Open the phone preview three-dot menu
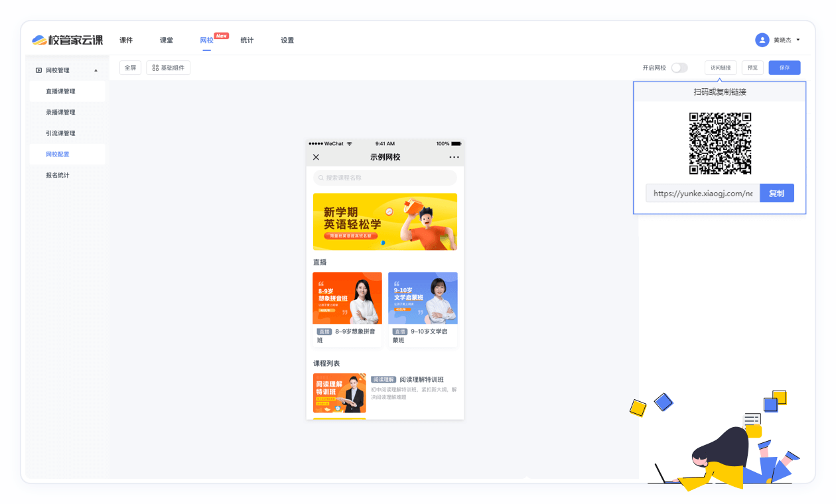This screenshot has height=504, width=836. pos(454,157)
